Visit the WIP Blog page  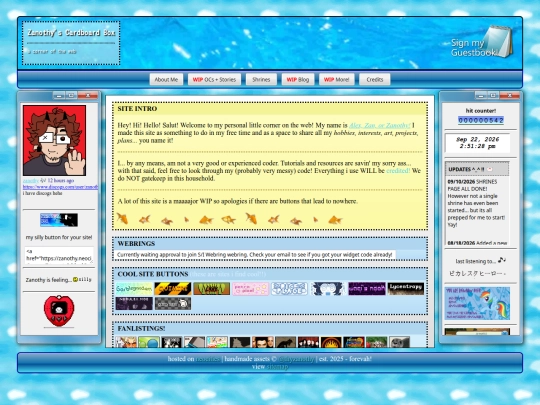(298, 80)
